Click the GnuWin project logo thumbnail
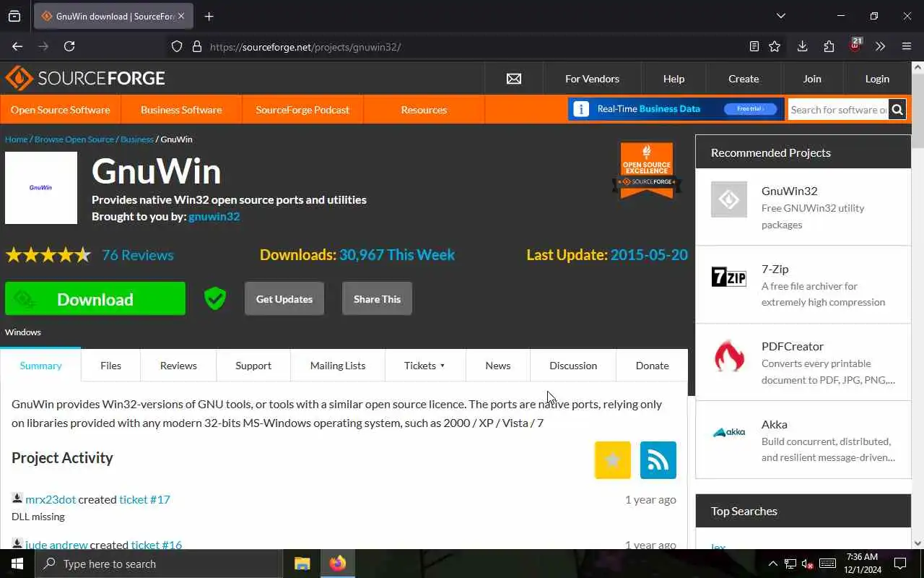The height and width of the screenshot is (578, 924). pyautogui.click(x=41, y=188)
